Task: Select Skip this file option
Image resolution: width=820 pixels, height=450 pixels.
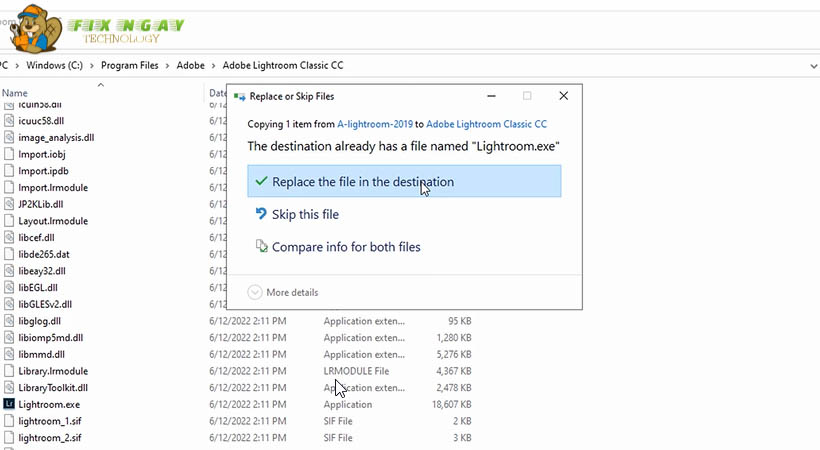Action: pyautogui.click(x=305, y=214)
